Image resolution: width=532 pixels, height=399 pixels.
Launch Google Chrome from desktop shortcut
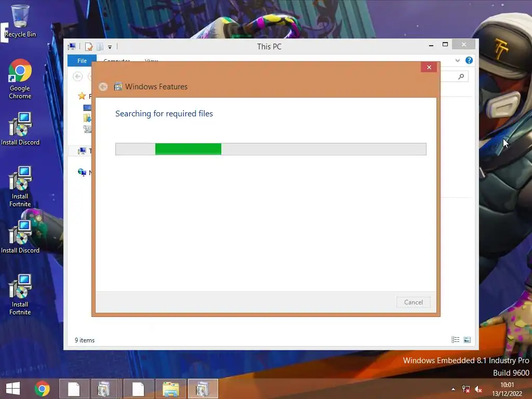(20, 79)
